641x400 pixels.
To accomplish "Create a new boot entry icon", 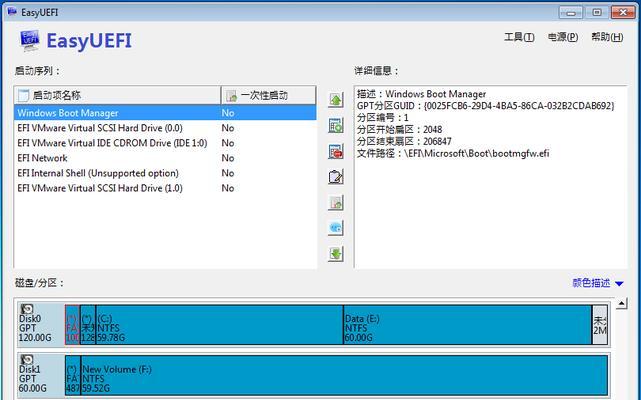I will [x=336, y=125].
